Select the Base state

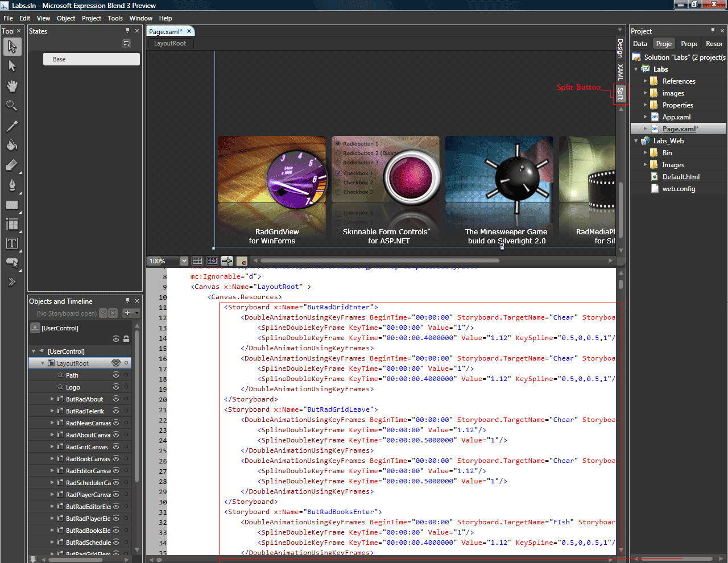tap(91, 59)
